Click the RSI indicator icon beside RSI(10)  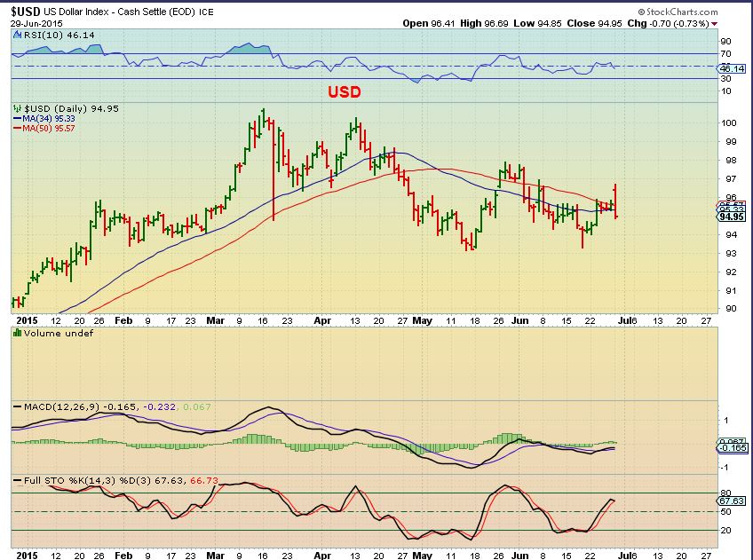tap(17, 35)
